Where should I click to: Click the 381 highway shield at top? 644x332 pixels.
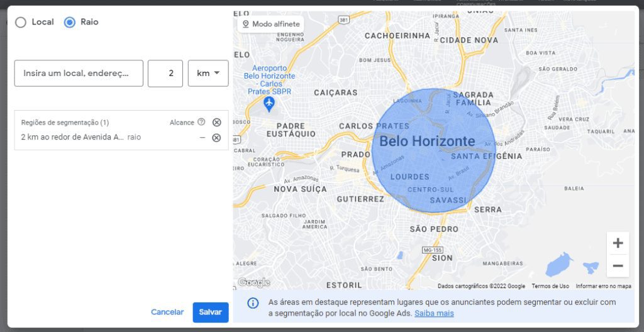[x=343, y=19]
